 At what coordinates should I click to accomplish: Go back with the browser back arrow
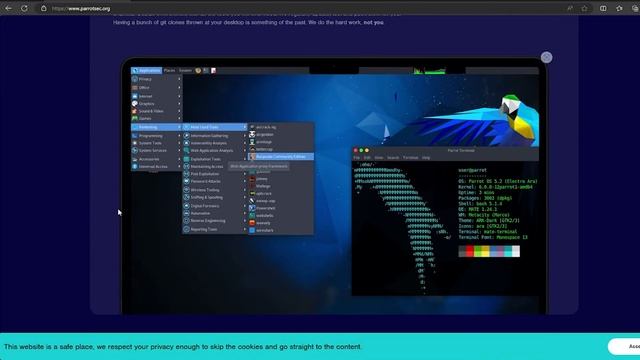(x=8, y=8)
